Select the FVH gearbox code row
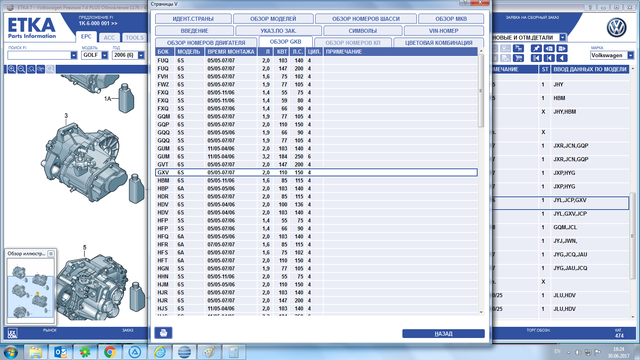Image resolution: width=640 pixels, height=360 pixels. tap(316, 76)
